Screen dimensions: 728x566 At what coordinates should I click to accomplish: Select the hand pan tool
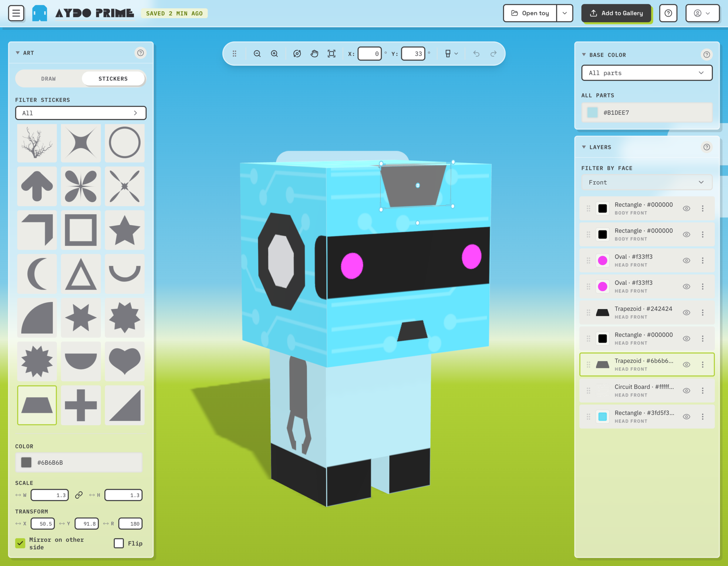point(314,54)
